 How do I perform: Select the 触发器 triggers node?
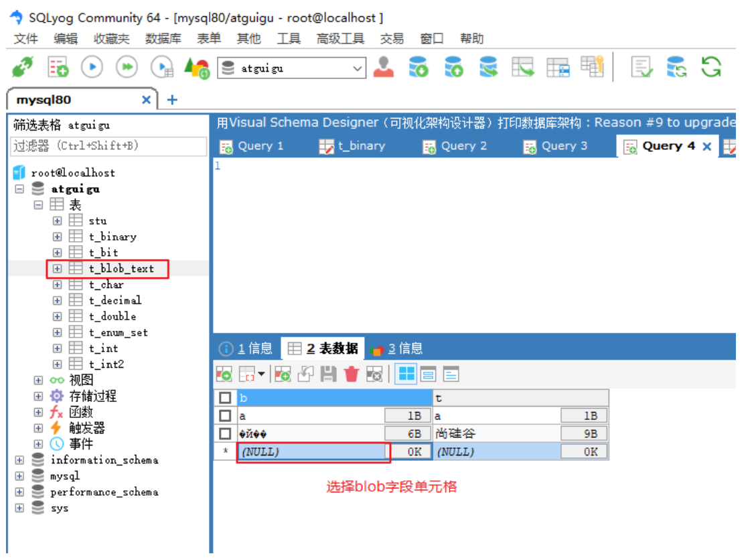point(87,428)
